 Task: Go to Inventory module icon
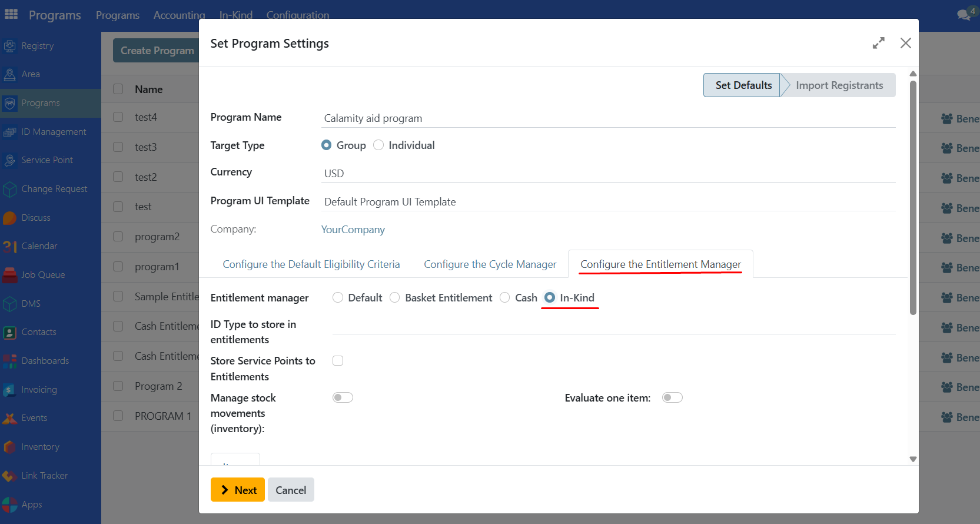coord(9,447)
